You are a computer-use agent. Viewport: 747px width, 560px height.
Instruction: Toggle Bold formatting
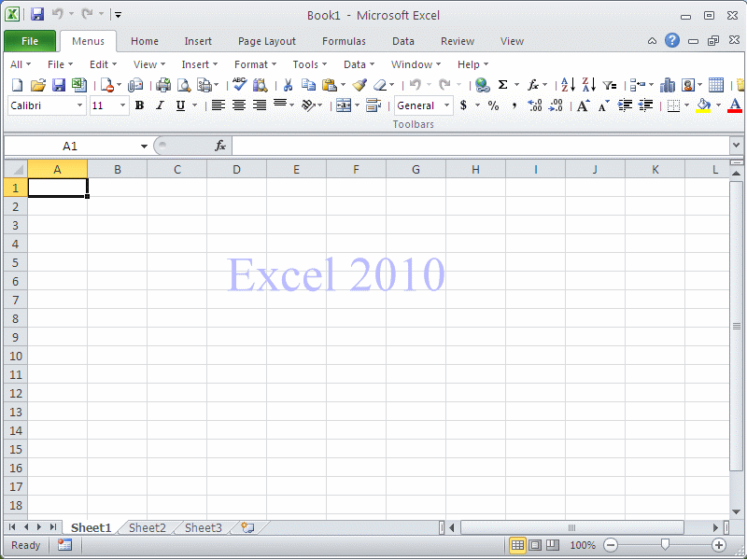(139, 105)
